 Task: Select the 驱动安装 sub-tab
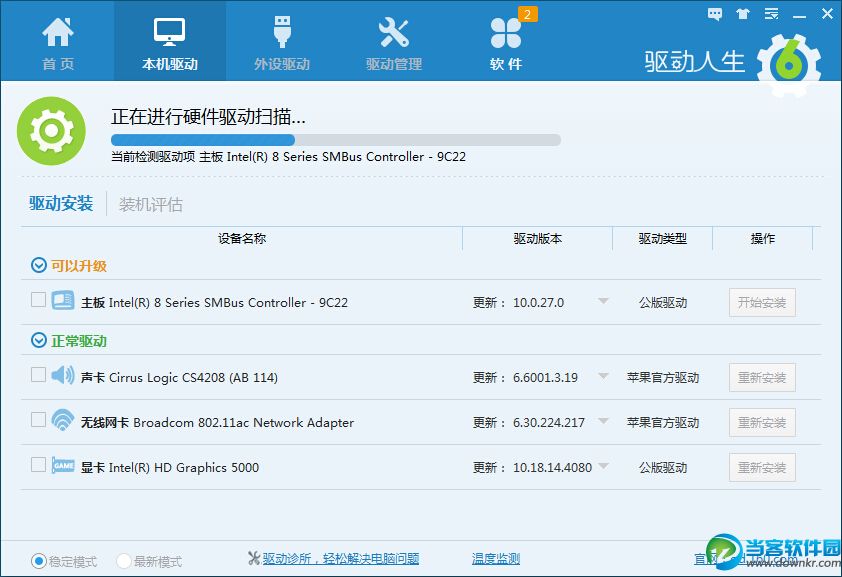coord(61,203)
